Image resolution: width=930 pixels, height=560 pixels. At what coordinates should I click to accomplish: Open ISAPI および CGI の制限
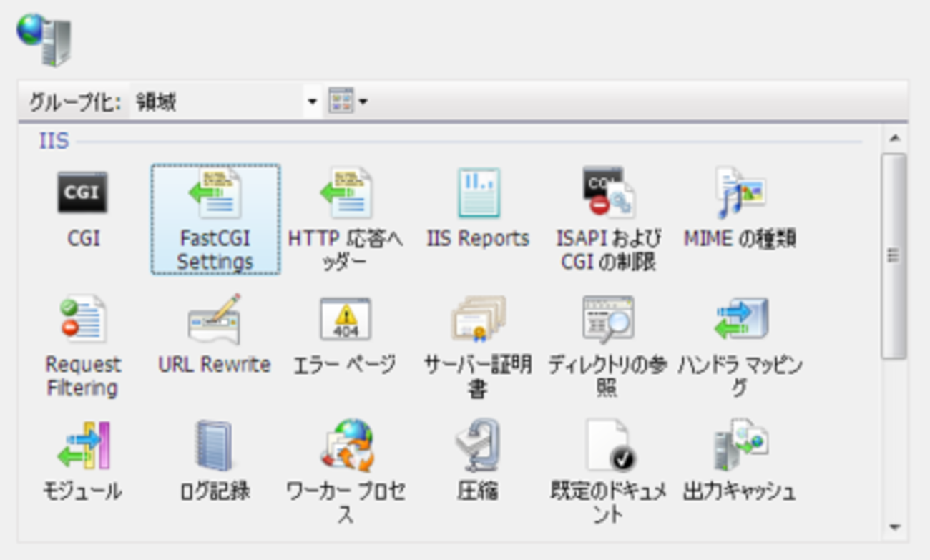[609, 192]
